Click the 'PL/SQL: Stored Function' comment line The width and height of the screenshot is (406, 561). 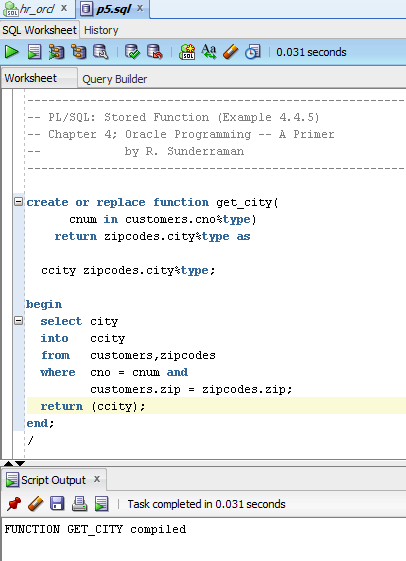(173, 117)
